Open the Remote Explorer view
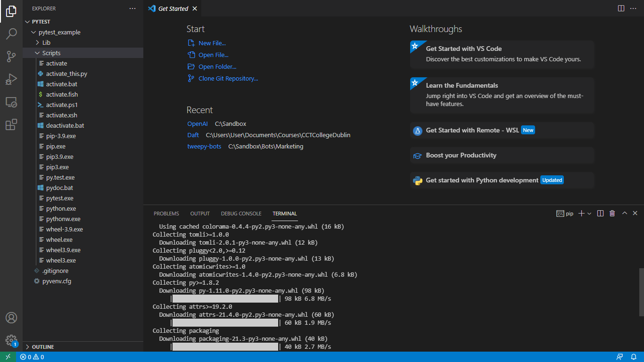 click(11, 102)
